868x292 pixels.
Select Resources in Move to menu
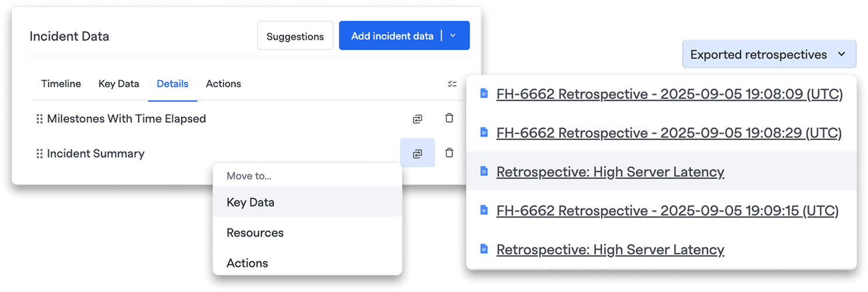tap(255, 232)
